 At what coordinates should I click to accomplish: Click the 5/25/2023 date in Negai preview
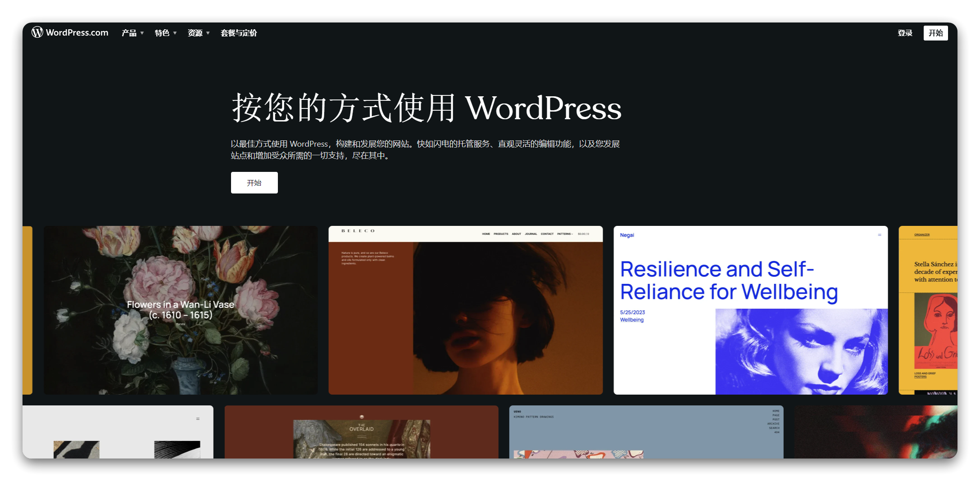(x=632, y=312)
